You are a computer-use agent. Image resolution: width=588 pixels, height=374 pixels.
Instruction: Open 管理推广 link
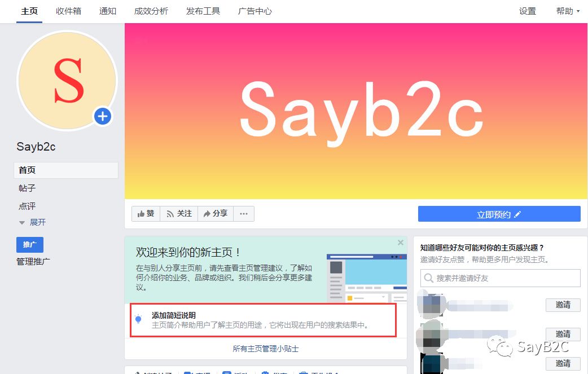point(33,262)
